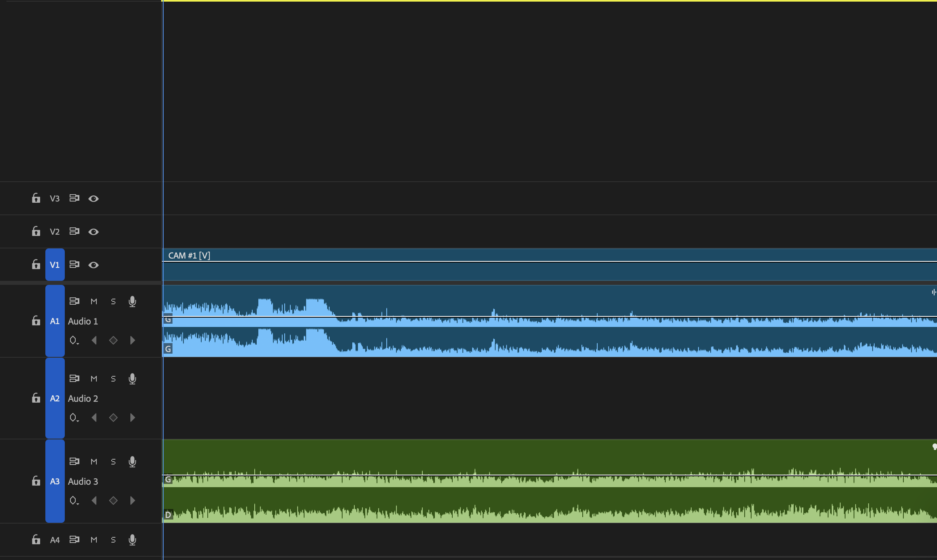
Task: Select the green audio clip on A3
Action: click(x=550, y=481)
